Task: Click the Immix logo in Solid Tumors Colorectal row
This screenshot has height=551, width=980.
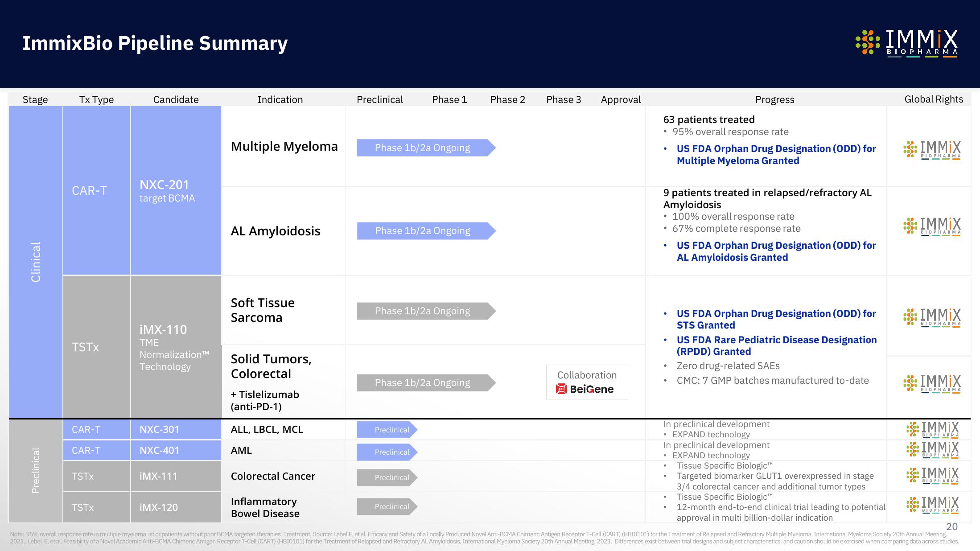Action: pyautogui.click(x=932, y=384)
